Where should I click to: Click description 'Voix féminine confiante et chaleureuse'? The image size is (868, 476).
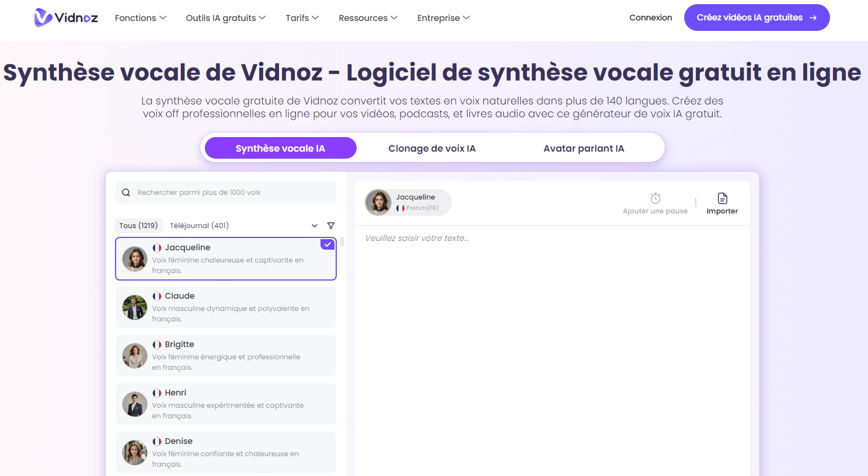tap(225, 459)
